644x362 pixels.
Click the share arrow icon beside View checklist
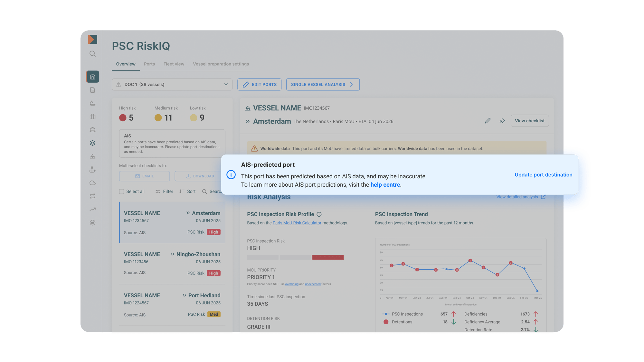[502, 121]
